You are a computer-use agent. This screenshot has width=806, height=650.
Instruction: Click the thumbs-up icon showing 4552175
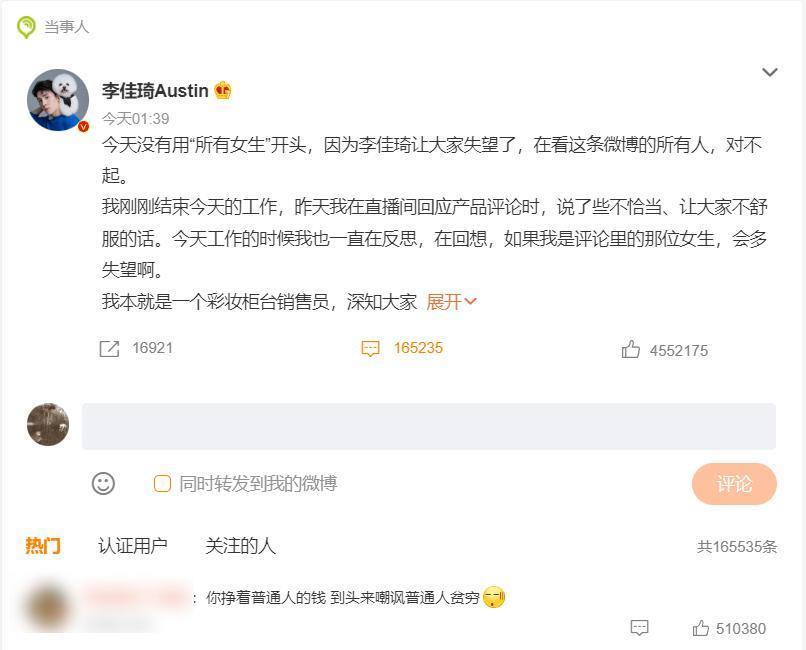click(630, 348)
